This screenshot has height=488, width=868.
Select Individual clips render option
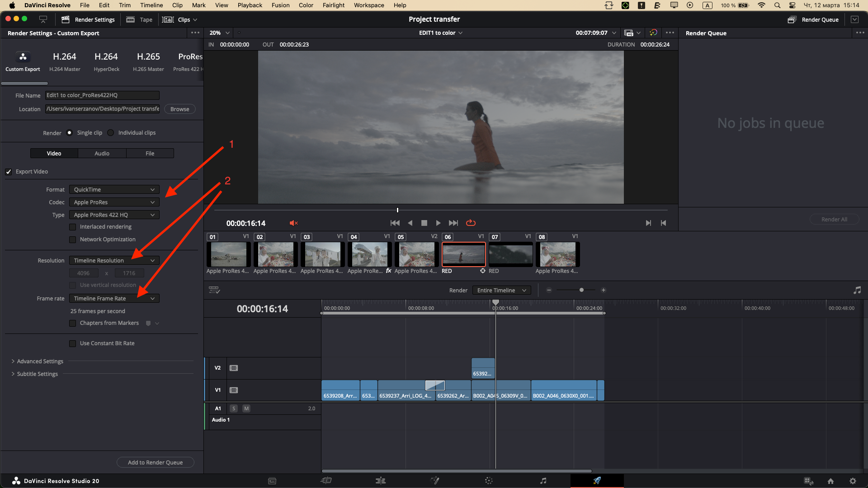pyautogui.click(x=111, y=133)
